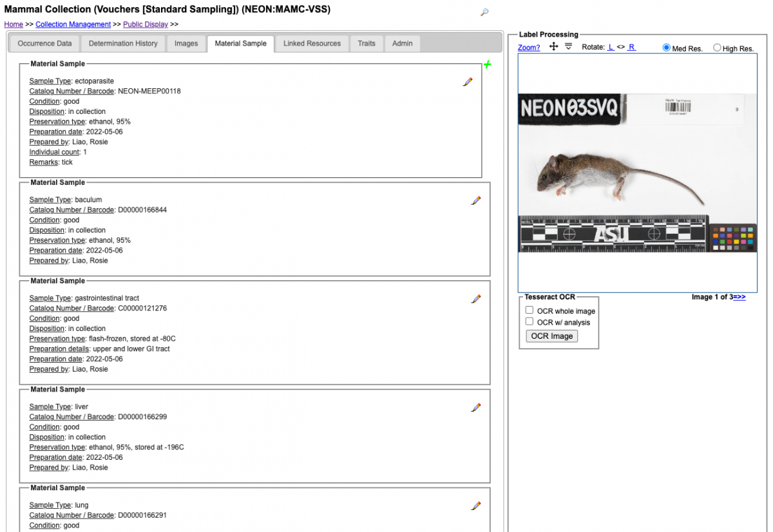Enable the OCR whole image checkbox

coord(529,310)
